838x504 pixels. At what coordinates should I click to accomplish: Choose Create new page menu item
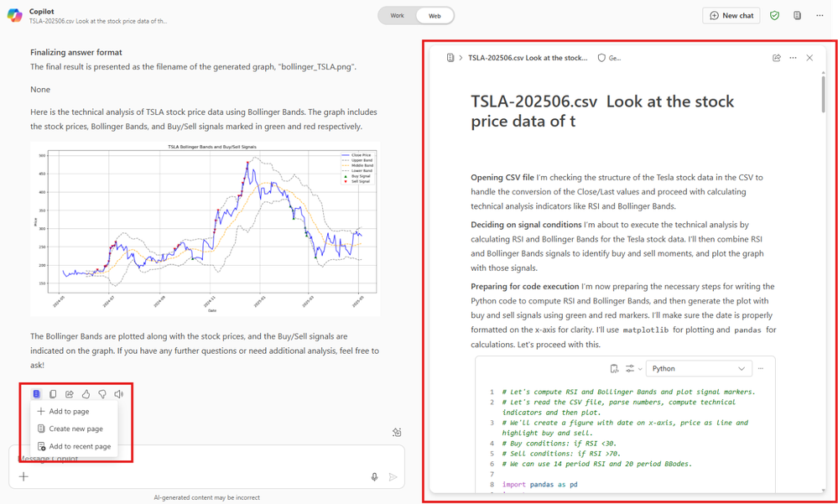(70, 429)
